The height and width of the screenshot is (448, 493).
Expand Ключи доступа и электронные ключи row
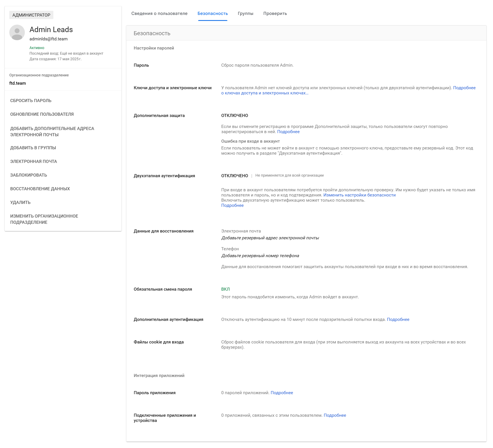pos(306,90)
